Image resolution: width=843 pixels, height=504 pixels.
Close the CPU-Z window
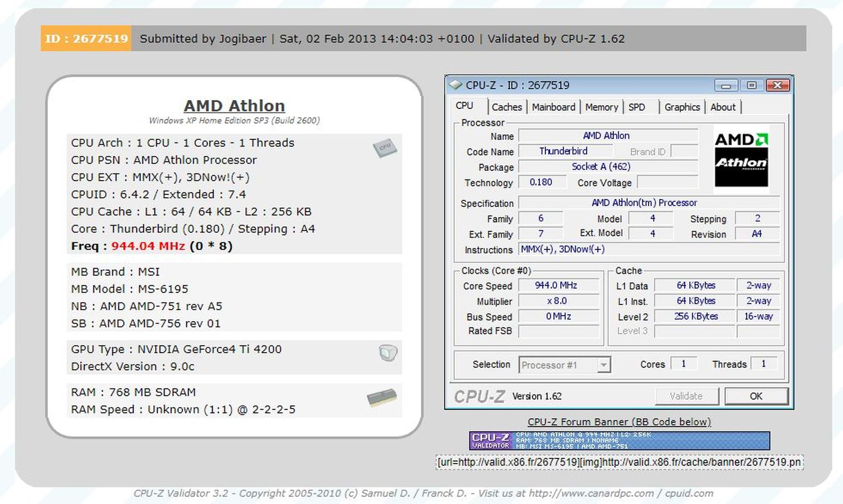[x=778, y=85]
